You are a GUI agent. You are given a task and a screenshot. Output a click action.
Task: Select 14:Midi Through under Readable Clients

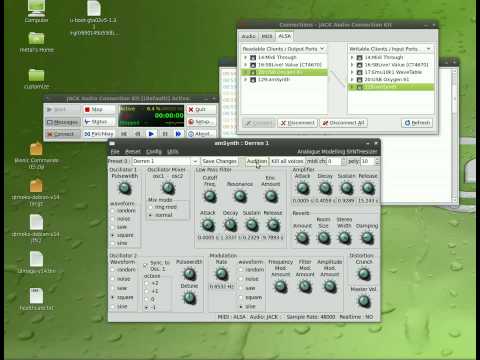277,57
